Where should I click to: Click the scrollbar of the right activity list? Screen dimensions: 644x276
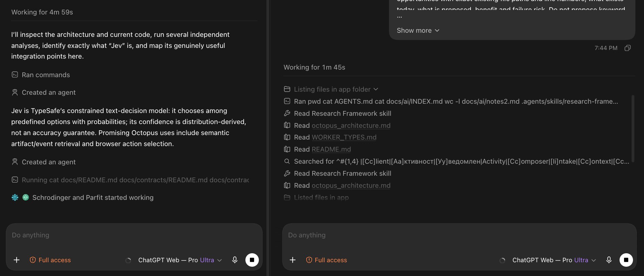[x=633, y=128]
